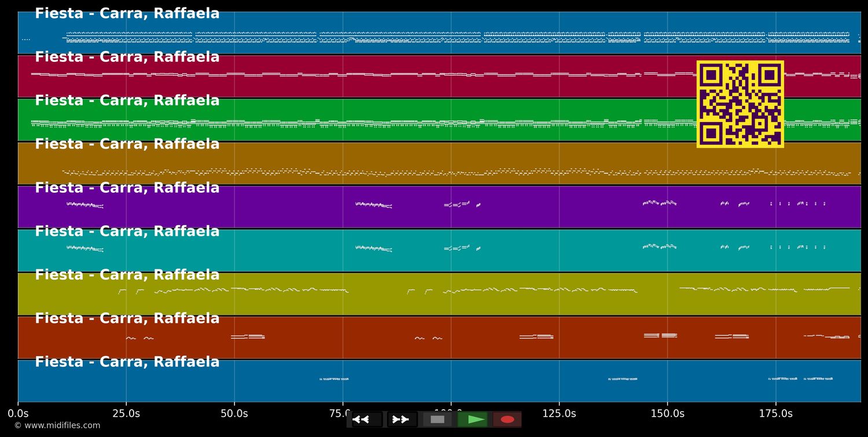Viewport: 868px width, 437px height.
Task: Click the 150.0s time axis label
Action: coord(667,413)
